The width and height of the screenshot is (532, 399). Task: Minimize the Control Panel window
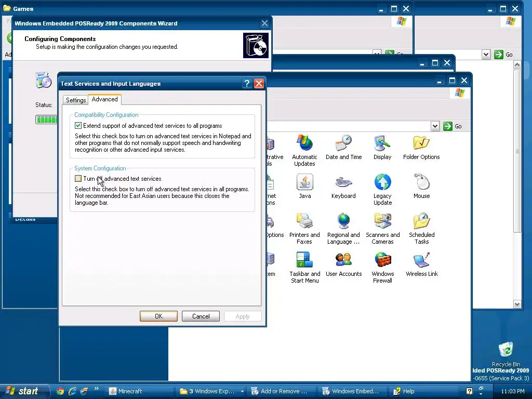(x=440, y=81)
